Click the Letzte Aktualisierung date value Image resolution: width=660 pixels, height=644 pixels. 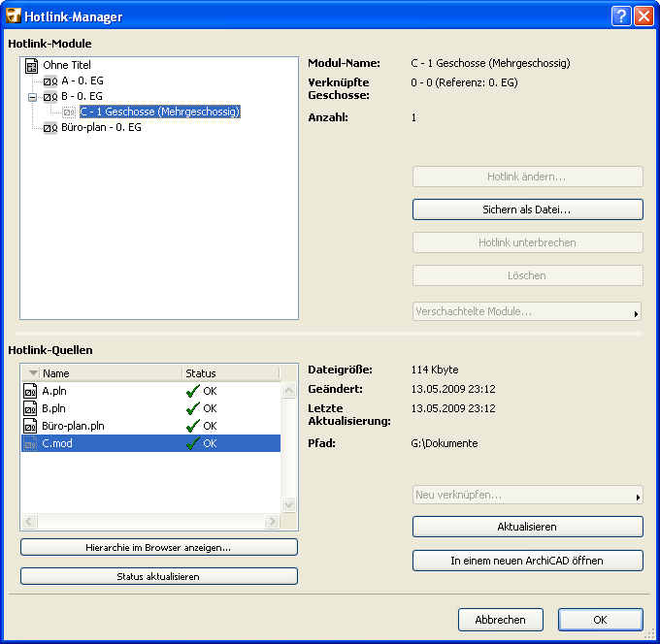[x=453, y=408]
